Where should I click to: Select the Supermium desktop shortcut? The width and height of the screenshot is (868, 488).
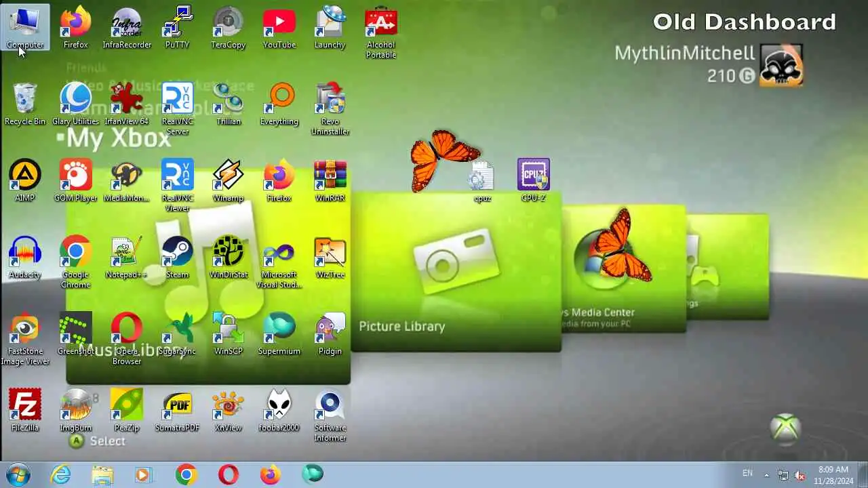[x=279, y=335]
